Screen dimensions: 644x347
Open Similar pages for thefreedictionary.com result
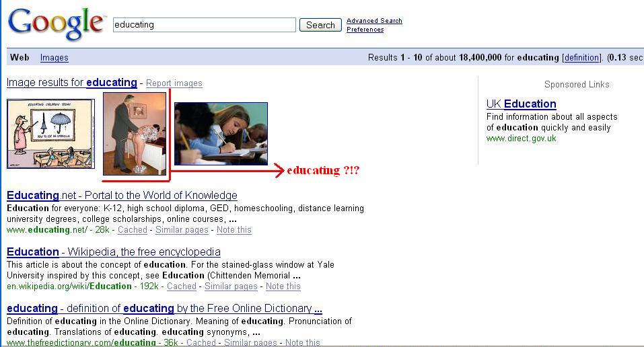(250, 342)
